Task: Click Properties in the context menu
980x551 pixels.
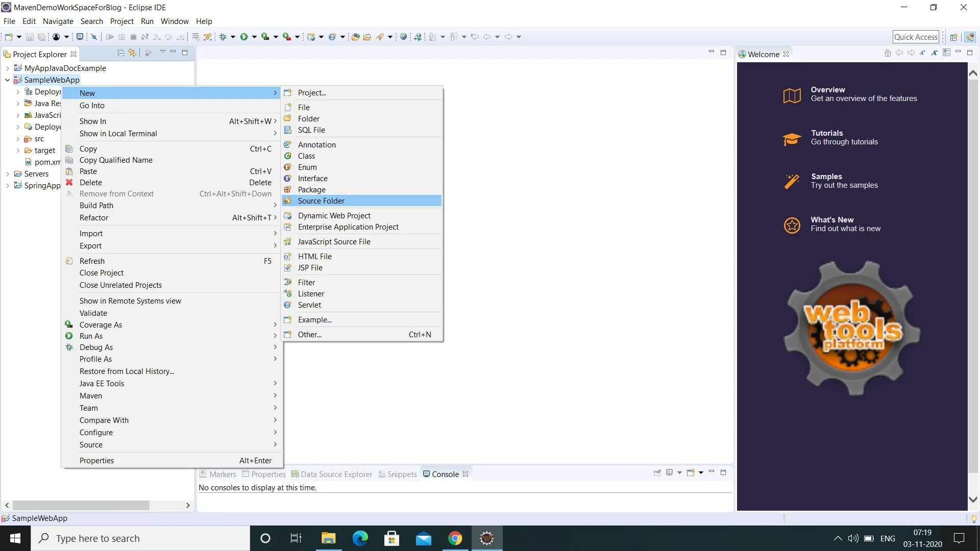Action: (x=171, y=461)
